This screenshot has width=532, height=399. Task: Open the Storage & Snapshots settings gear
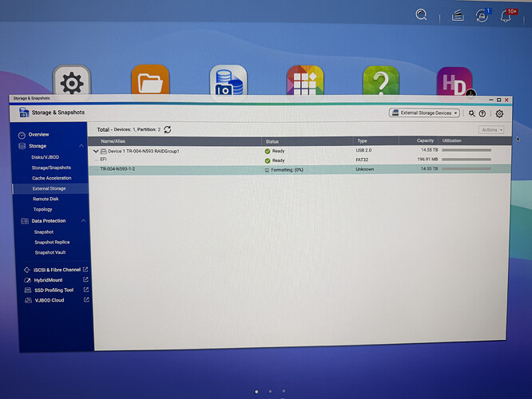tap(499, 114)
